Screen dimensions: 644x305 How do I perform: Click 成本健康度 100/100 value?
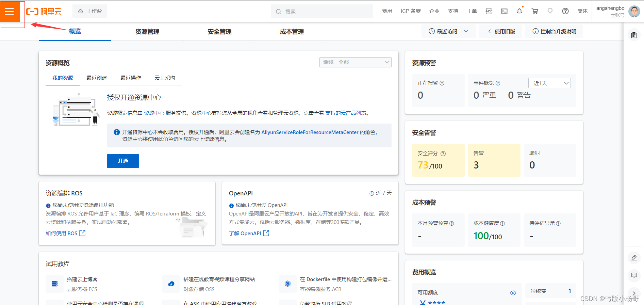coord(488,236)
